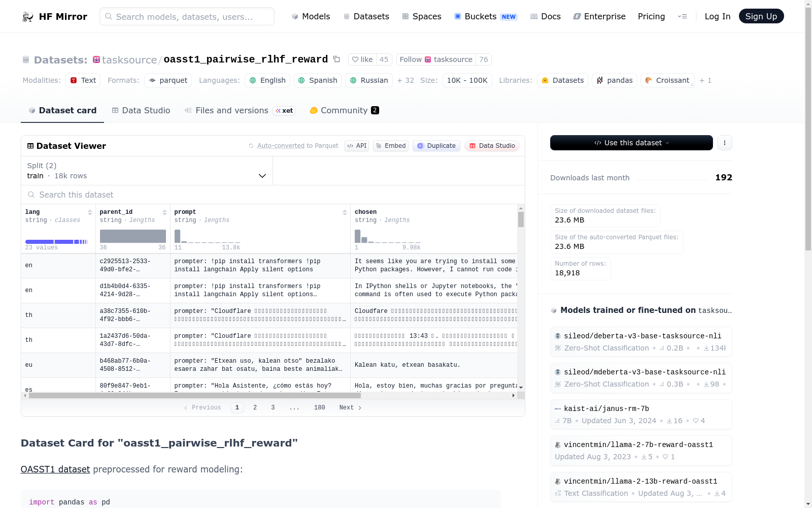Focus the Search models, datasets, users field
The width and height of the screenshot is (812, 508).
coord(187,16)
